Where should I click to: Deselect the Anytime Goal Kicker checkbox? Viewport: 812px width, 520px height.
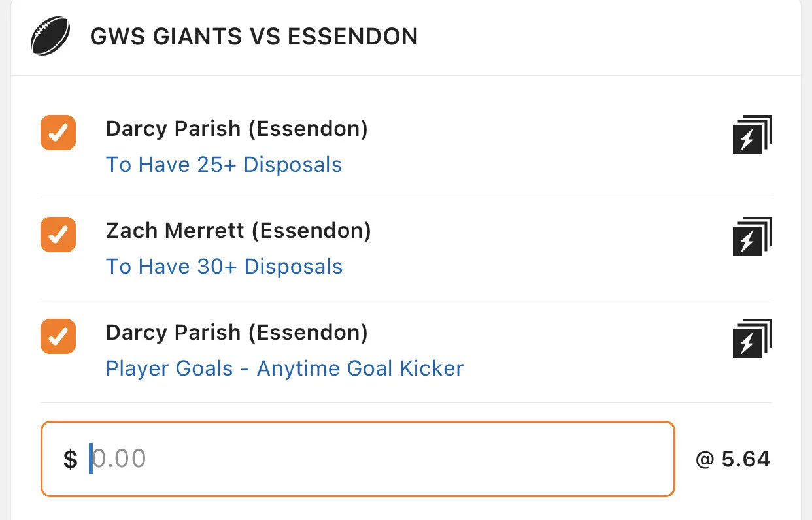58,336
